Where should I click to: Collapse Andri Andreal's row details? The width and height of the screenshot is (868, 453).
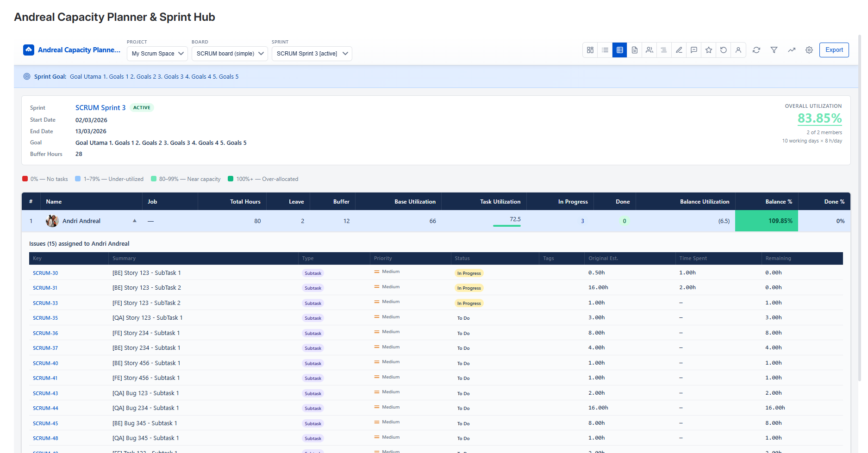(x=135, y=221)
